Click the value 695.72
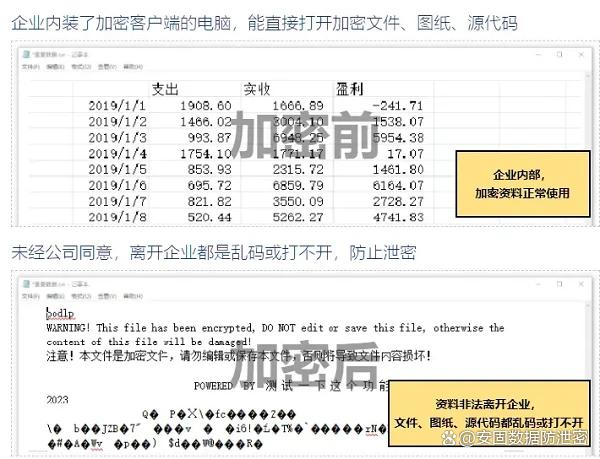The image size is (600, 459). click(210, 186)
